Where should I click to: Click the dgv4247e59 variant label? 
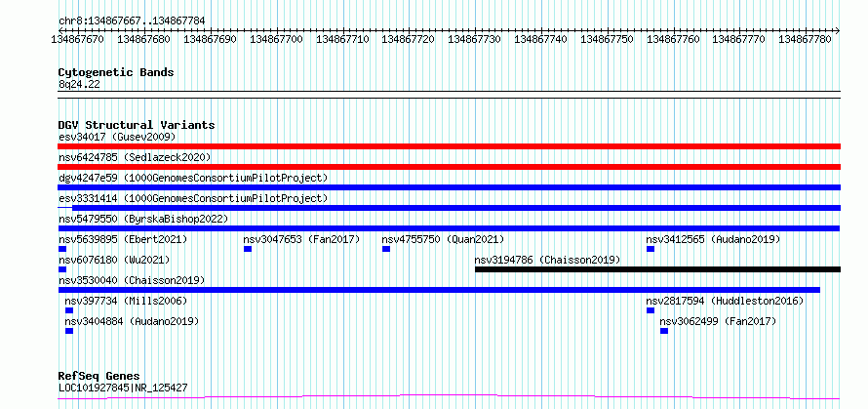click(x=193, y=178)
